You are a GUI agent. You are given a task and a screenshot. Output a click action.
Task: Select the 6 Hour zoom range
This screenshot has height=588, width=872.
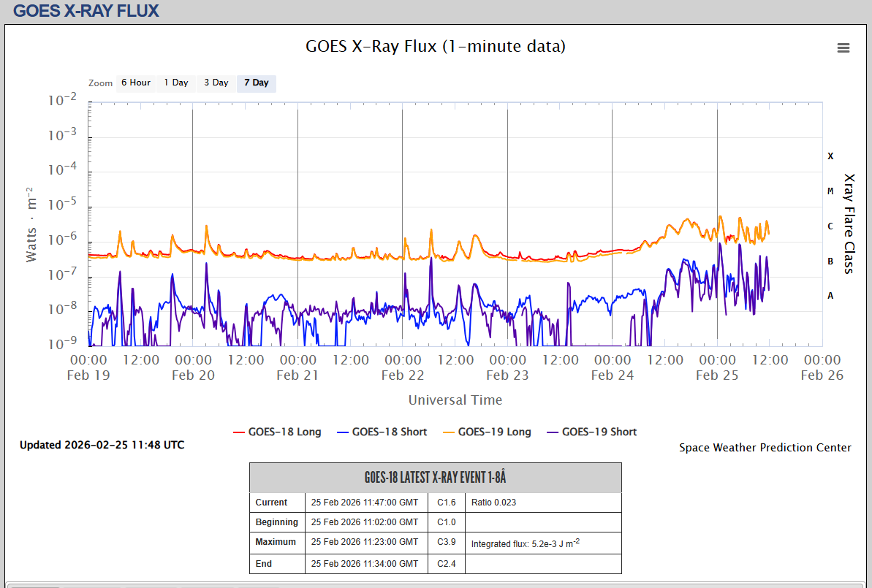[x=136, y=83]
